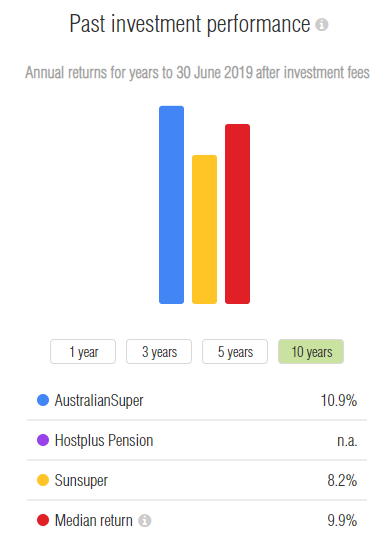Click info icon next to Median return
Image resolution: width=370 pixels, height=542 pixels.
[x=145, y=521]
